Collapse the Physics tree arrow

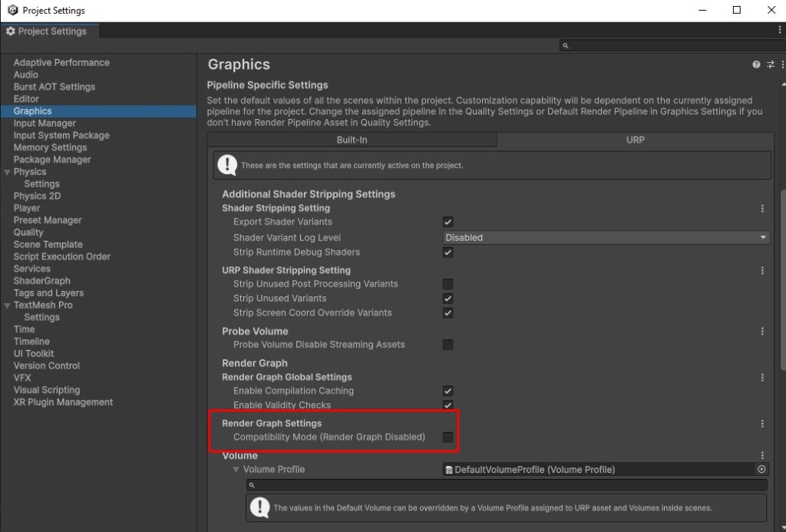(7, 172)
